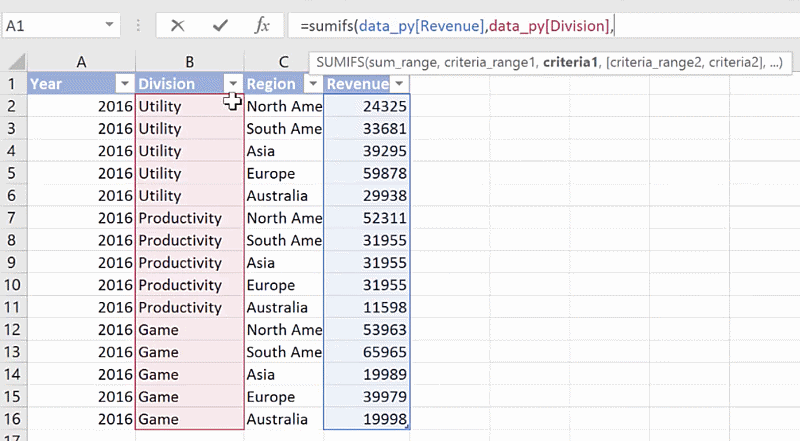Open the Region column filter dropdown
800x441 pixels.
(x=312, y=84)
